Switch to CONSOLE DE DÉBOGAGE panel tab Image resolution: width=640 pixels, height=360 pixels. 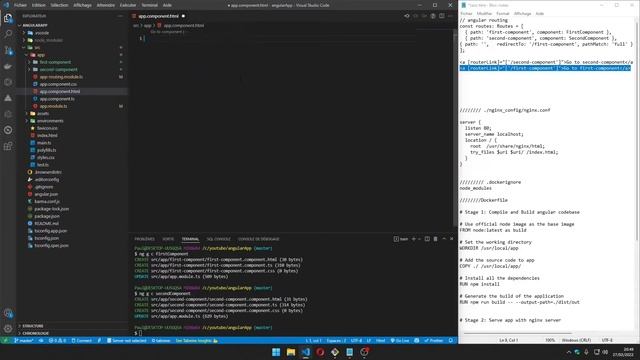(258, 239)
